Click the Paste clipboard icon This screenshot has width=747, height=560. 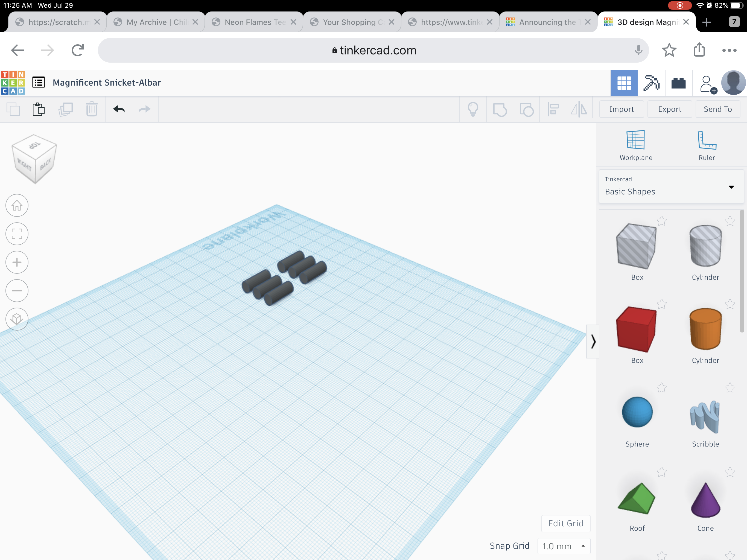pyautogui.click(x=39, y=109)
